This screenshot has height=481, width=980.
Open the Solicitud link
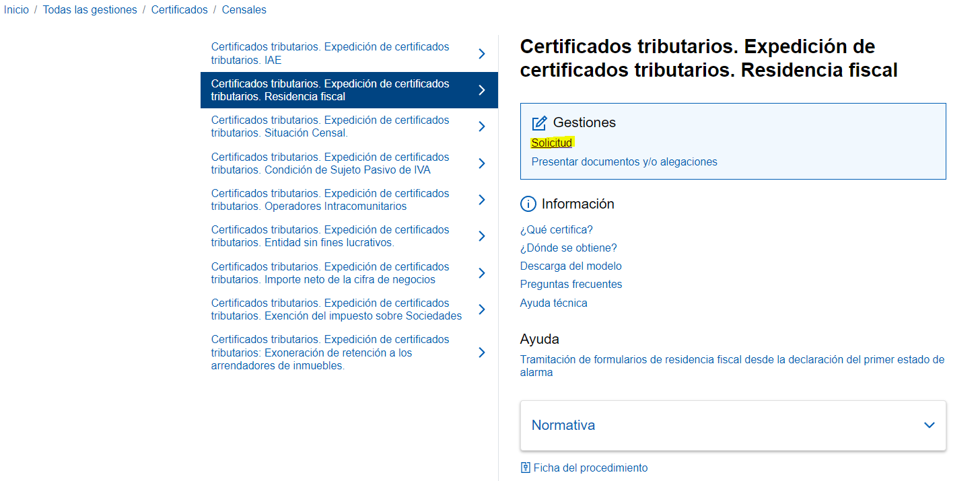coord(552,143)
